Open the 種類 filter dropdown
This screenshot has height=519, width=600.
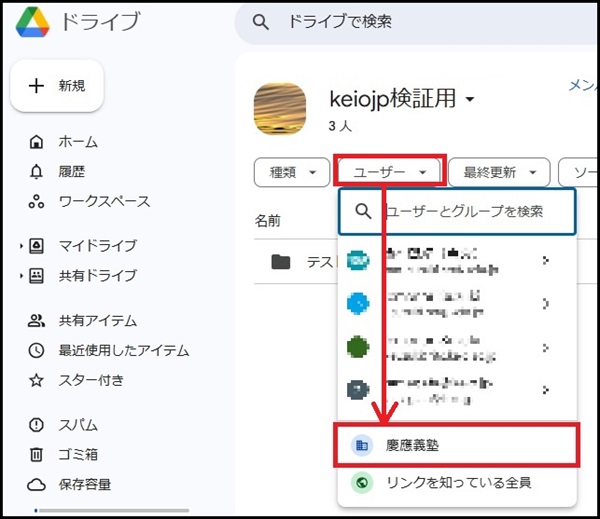coord(292,173)
